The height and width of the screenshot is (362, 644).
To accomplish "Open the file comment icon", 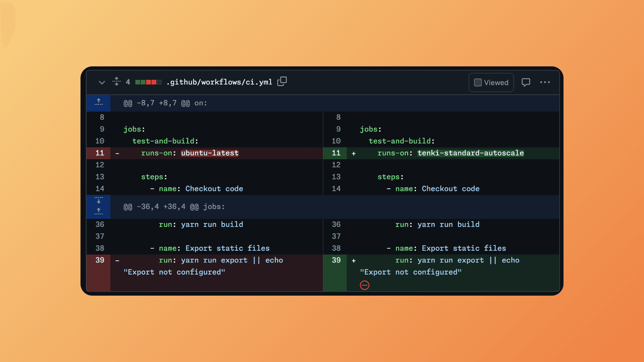I will tap(526, 82).
